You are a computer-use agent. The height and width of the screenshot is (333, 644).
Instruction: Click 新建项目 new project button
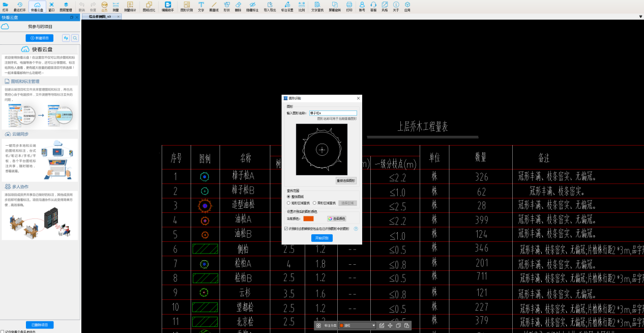[40, 38]
